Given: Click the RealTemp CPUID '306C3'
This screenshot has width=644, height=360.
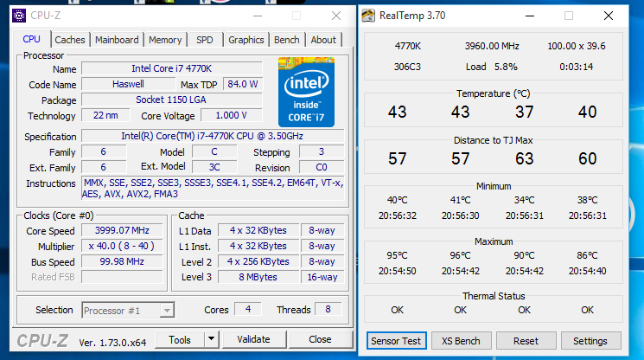Looking at the screenshot, I should tap(407, 67).
